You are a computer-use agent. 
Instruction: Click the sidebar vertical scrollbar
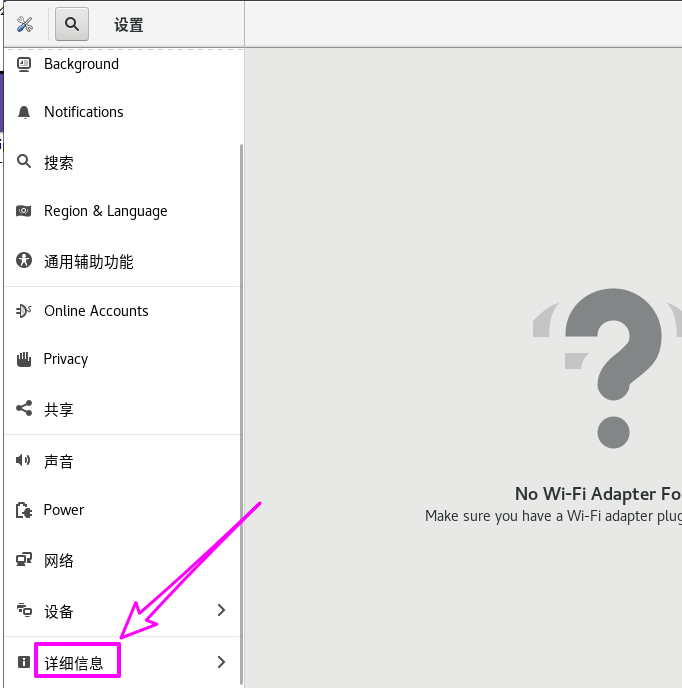coord(241,400)
